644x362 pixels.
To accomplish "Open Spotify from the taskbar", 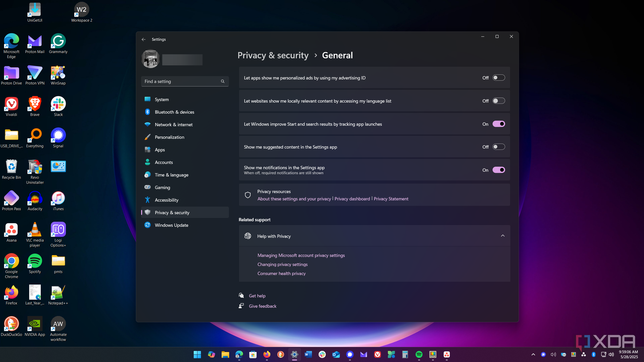I will point(419,354).
